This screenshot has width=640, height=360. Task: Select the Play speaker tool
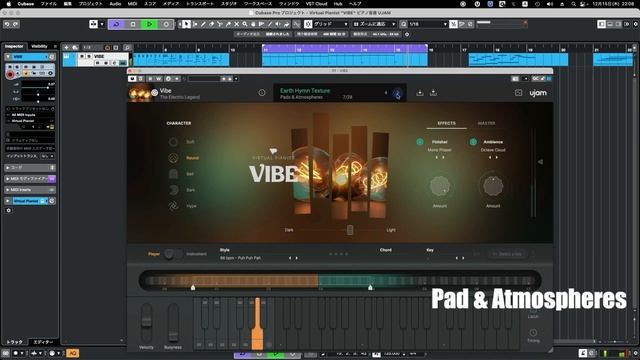pos(278,24)
